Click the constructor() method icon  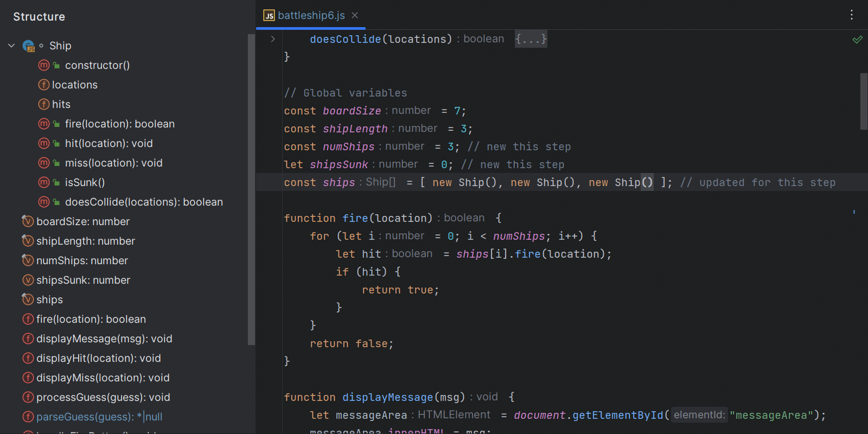(x=44, y=65)
